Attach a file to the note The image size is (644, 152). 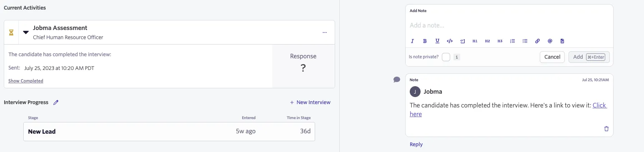click(x=562, y=41)
